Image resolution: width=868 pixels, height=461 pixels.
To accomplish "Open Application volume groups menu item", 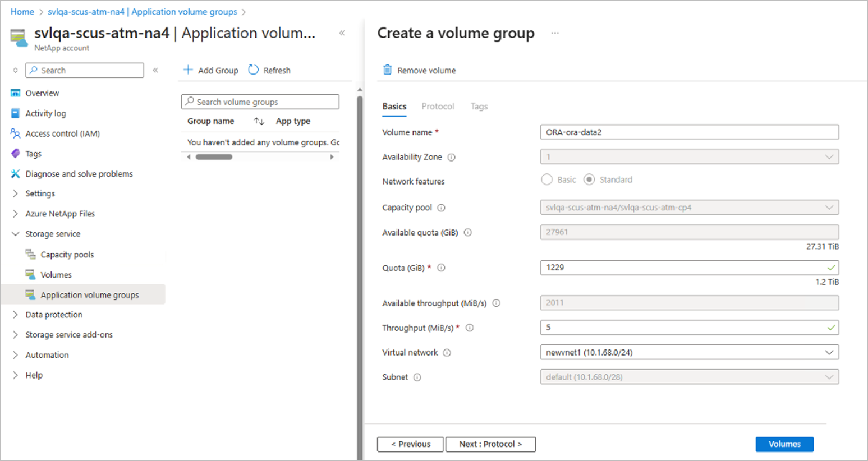I will pos(89,295).
